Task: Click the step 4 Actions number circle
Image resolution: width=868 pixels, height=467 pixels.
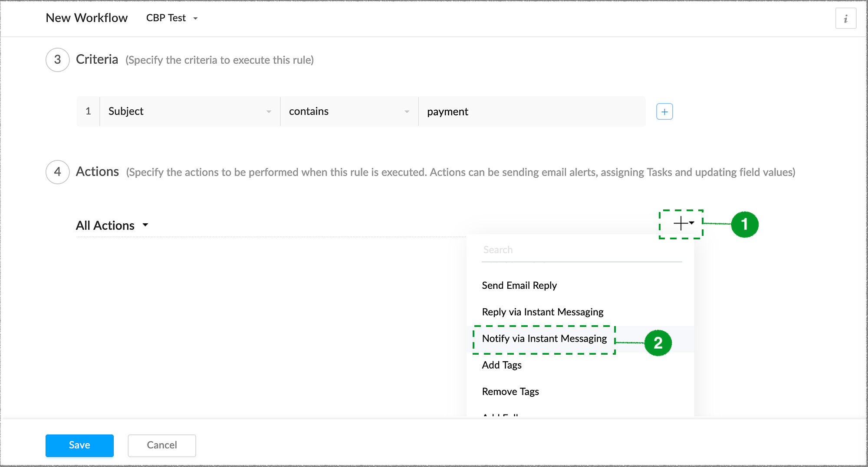Action: (x=57, y=172)
